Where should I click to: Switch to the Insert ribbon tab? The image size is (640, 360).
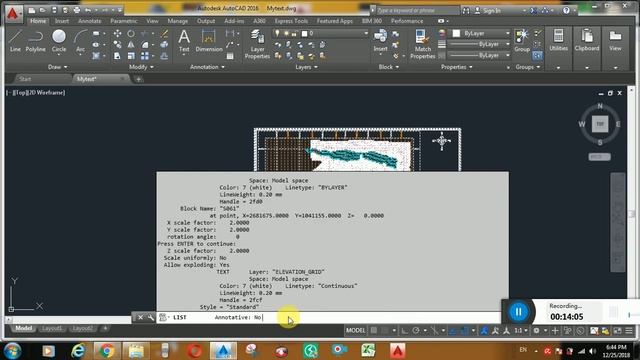pyautogui.click(x=62, y=21)
